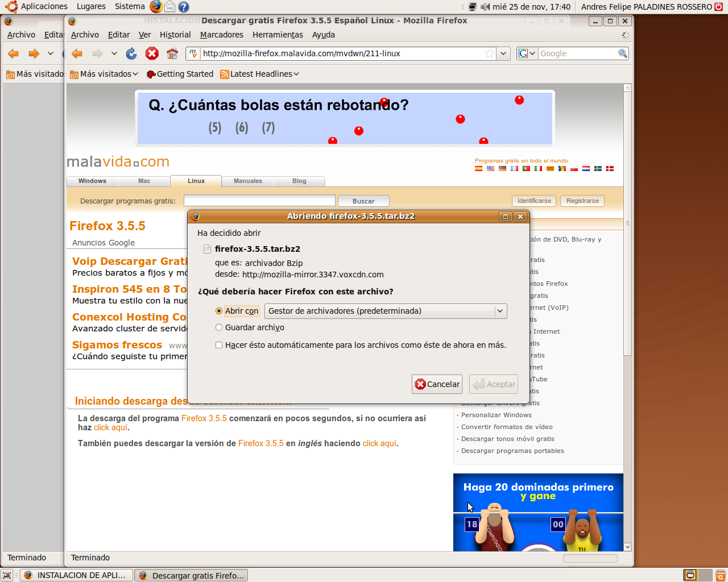This screenshot has width=728, height=582.
Task: Click the power/session icon next to user name
Action: pos(719,7)
